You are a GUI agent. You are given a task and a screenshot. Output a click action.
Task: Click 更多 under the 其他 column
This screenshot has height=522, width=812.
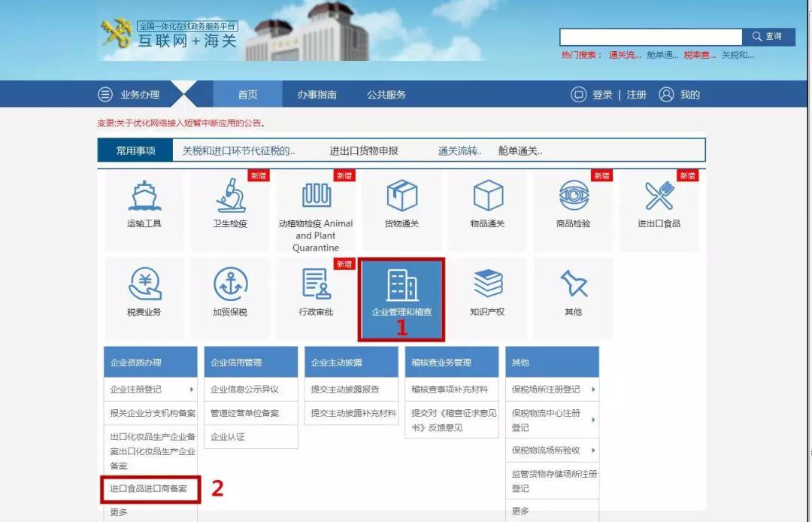point(520,511)
